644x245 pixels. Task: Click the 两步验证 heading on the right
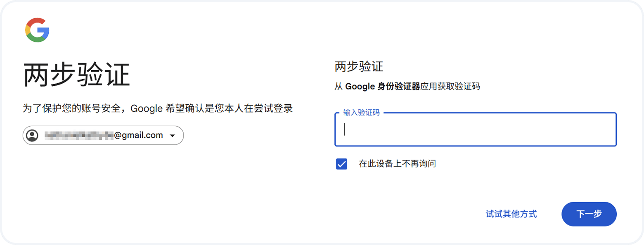[x=359, y=66]
